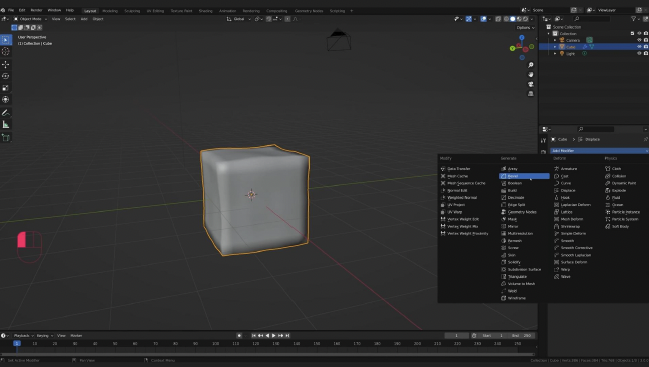Select the Add Cube tool
The height and width of the screenshot is (367, 649).
click(5, 137)
